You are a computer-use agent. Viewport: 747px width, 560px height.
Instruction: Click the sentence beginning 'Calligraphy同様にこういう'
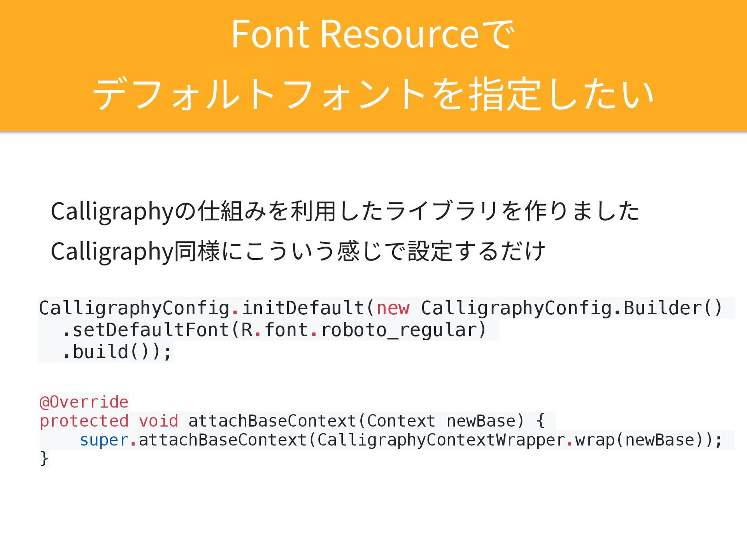point(298,252)
